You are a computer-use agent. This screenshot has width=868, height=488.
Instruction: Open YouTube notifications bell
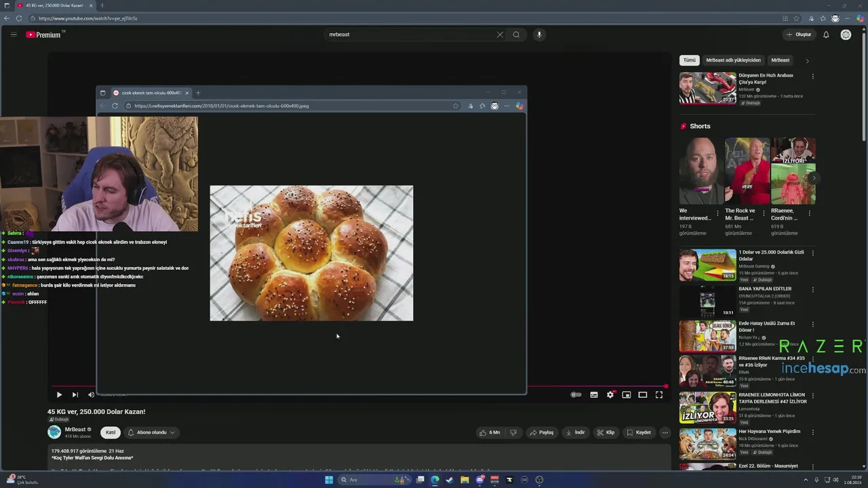pyautogui.click(x=826, y=35)
